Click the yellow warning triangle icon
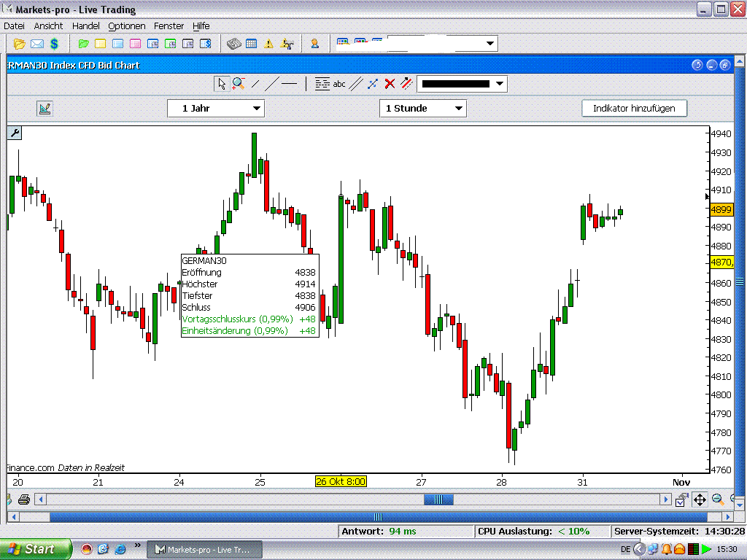This screenshot has height=560, width=747. pyautogui.click(x=268, y=44)
